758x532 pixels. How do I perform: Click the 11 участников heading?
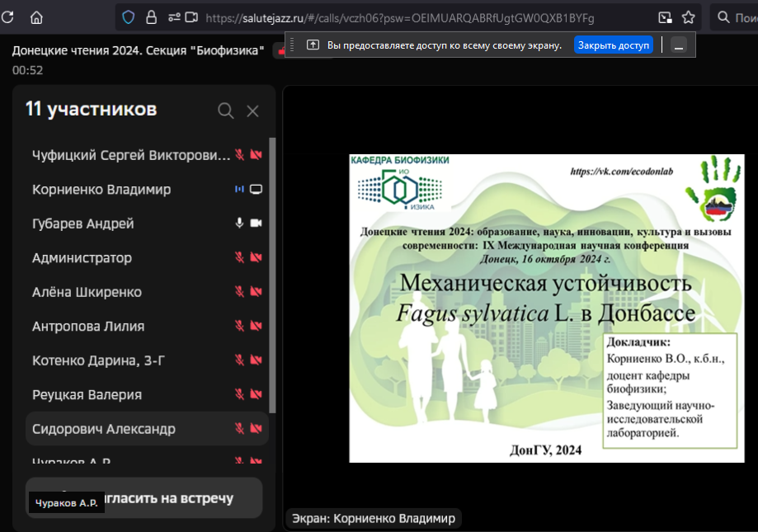pyautogui.click(x=91, y=109)
